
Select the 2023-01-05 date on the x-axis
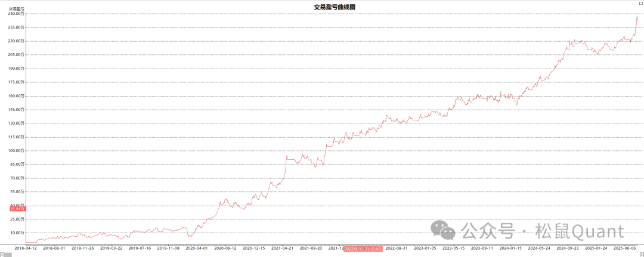tap(425, 247)
